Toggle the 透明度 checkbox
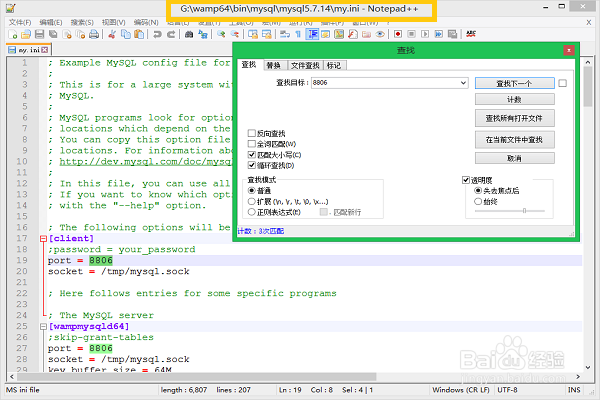Viewport: 600px width, 400px height. point(466,180)
